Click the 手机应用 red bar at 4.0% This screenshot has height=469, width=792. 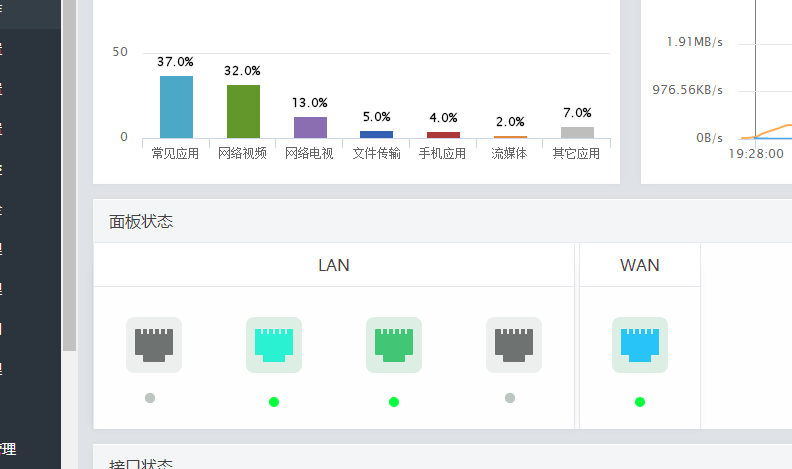[x=443, y=135]
